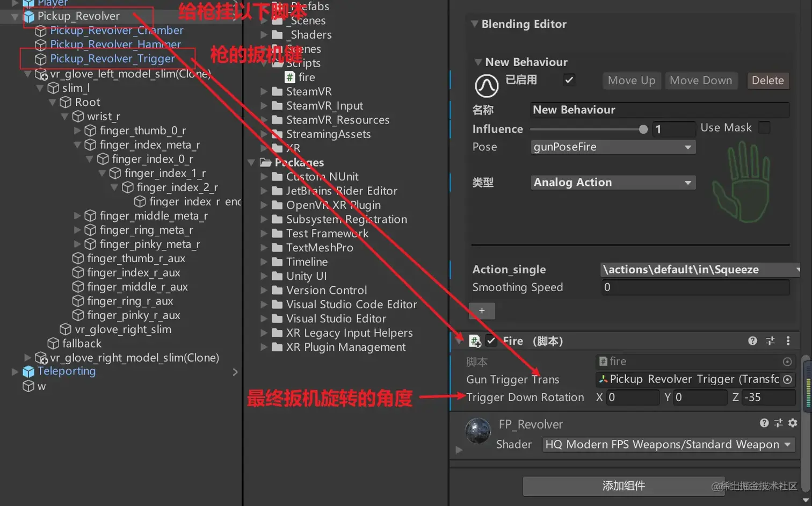This screenshot has width=812, height=506.
Task: Expand the Teleporting hierarchy item
Action: (x=15, y=371)
